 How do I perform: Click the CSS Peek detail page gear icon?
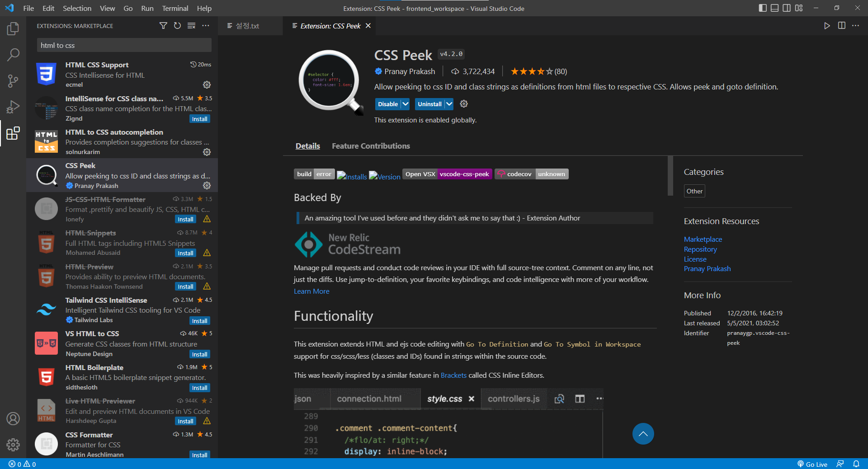pos(464,104)
